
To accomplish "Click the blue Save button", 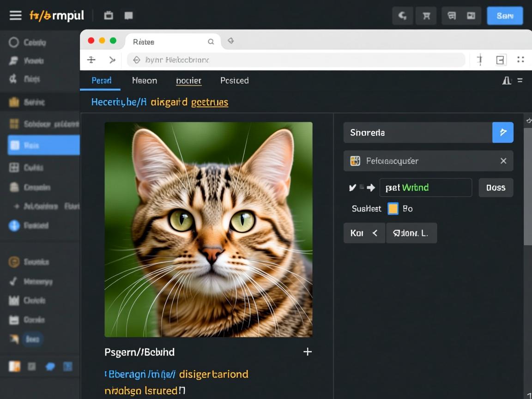I will point(505,16).
